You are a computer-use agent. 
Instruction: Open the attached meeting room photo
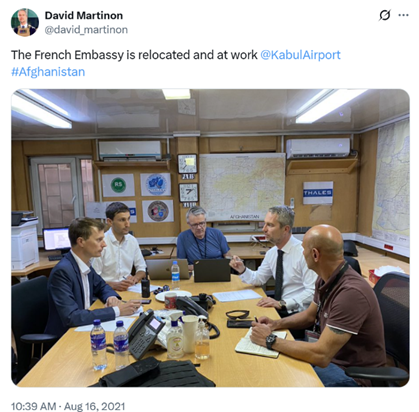coord(210,238)
